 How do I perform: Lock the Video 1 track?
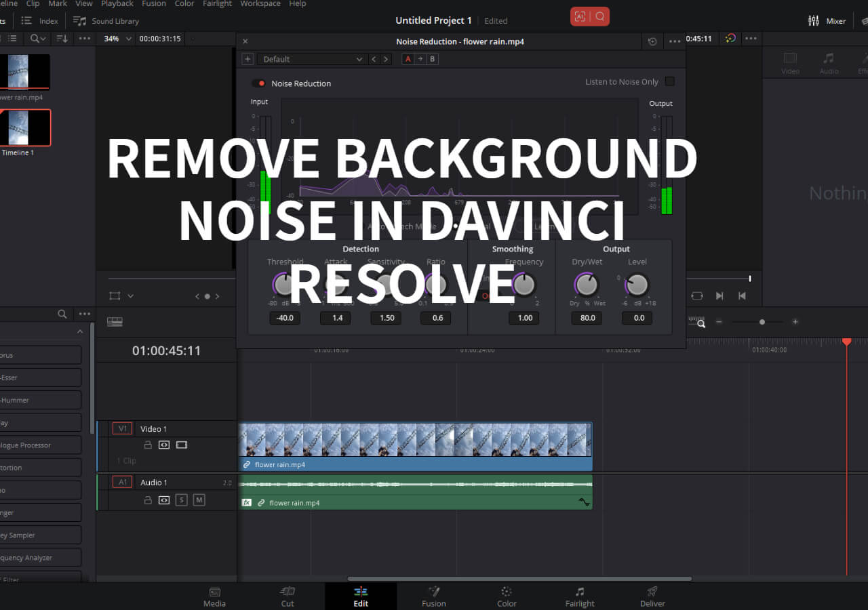pyautogui.click(x=147, y=445)
